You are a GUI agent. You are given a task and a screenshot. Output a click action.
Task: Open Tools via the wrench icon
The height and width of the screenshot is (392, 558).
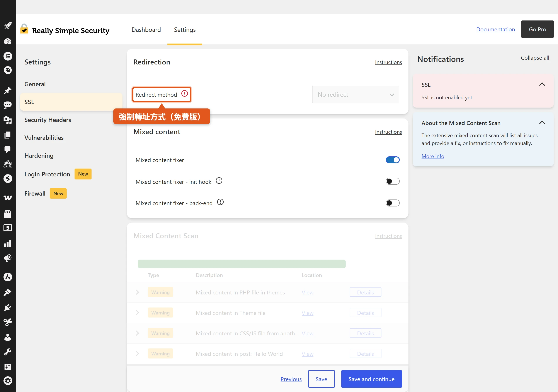coord(8,352)
